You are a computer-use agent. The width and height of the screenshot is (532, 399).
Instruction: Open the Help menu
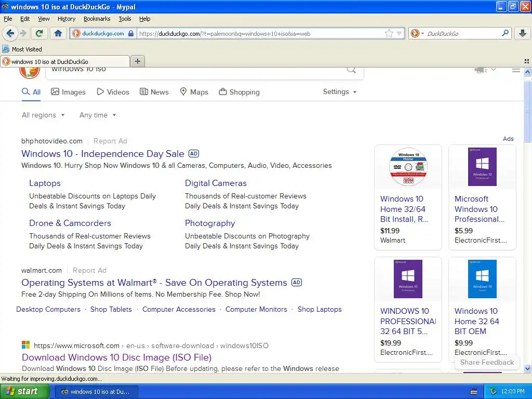pyautogui.click(x=145, y=19)
